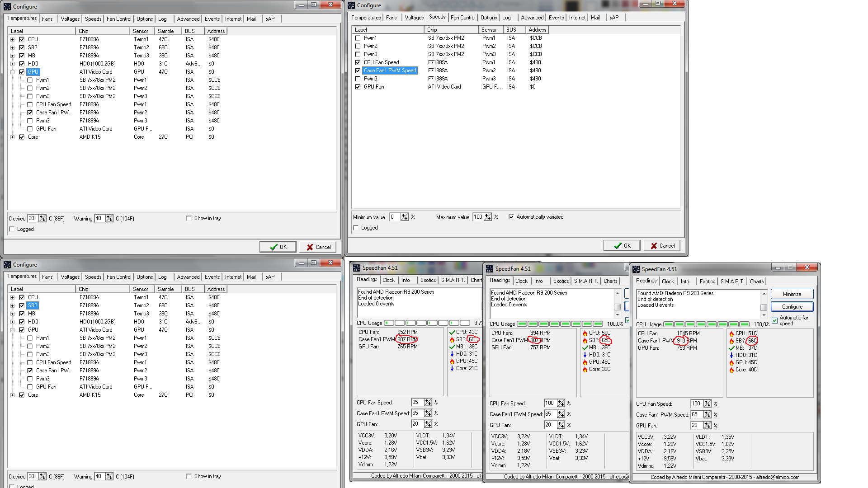
Task: Click flame icon beside Core: 39C reading
Action: point(585,370)
